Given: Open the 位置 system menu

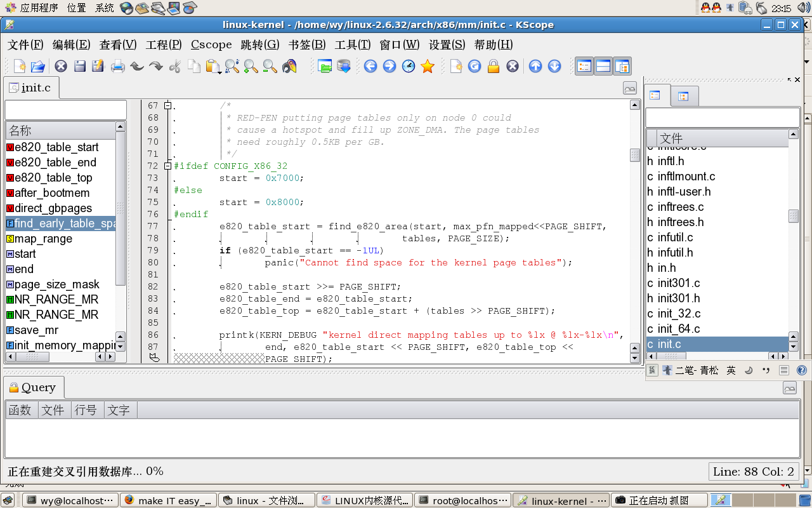Looking at the screenshot, I should tap(76, 8).
